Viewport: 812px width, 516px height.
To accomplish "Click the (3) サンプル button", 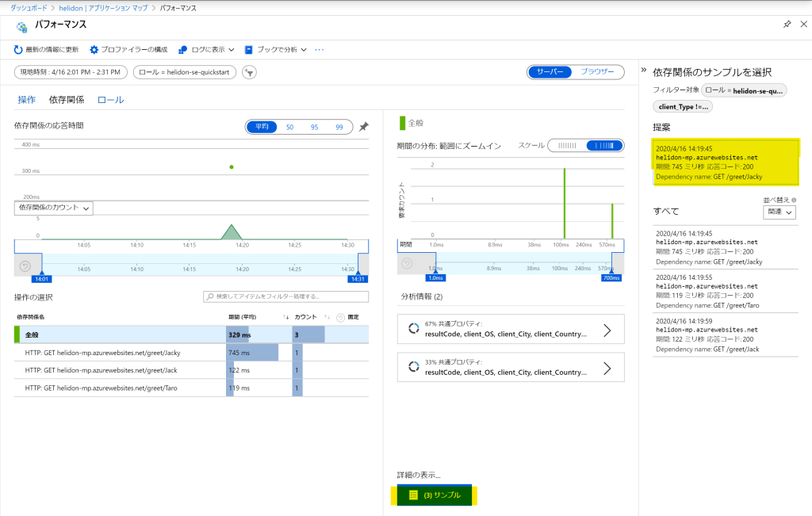I will 434,495.
